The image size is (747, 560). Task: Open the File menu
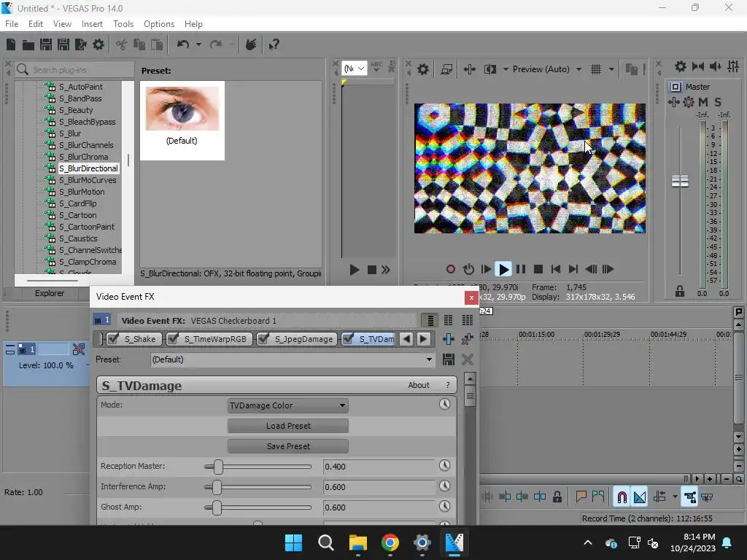12,24
